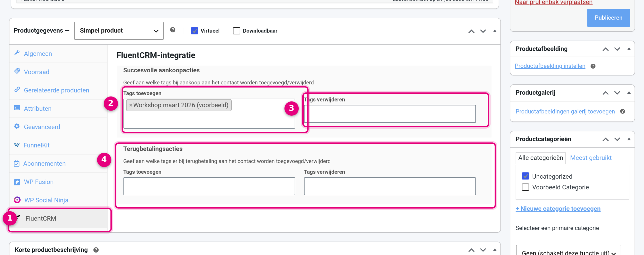644x255 pixels.
Task: Click help icon next to product type
Action: click(x=173, y=30)
